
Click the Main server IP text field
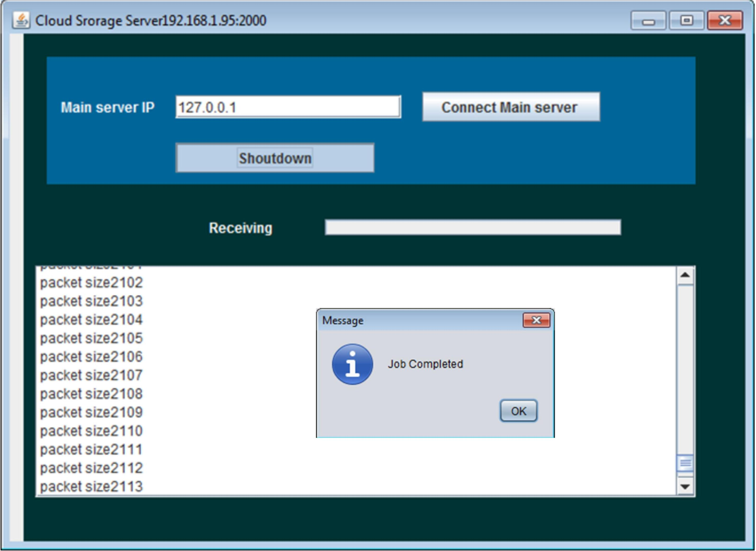pos(288,107)
